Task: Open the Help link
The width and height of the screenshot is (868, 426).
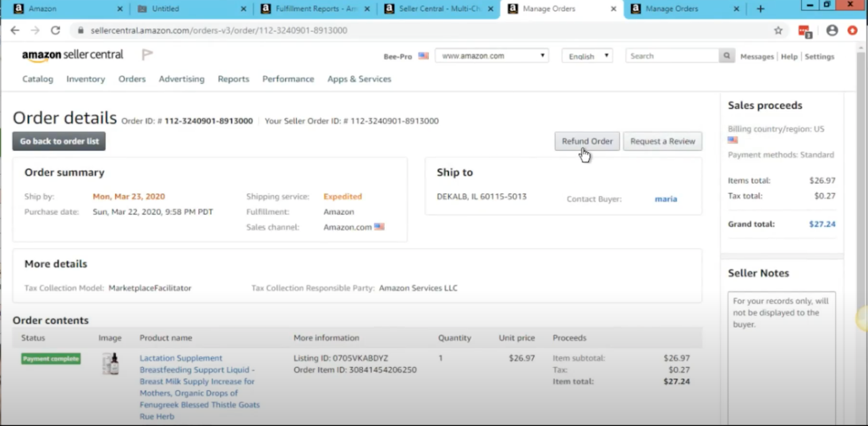Action: click(x=789, y=56)
